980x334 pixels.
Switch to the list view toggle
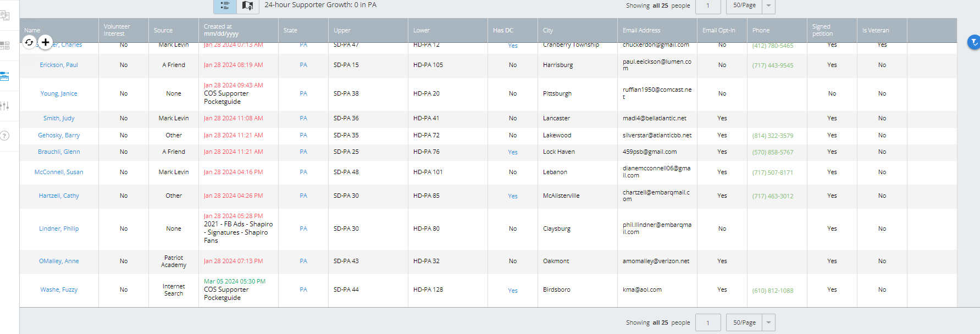[x=225, y=6]
